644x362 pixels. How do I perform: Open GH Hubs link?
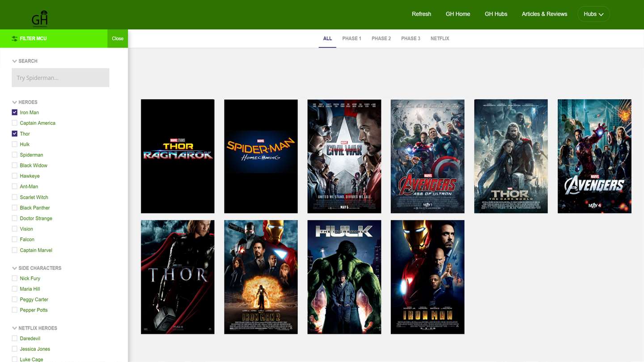pyautogui.click(x=496, y=14)
